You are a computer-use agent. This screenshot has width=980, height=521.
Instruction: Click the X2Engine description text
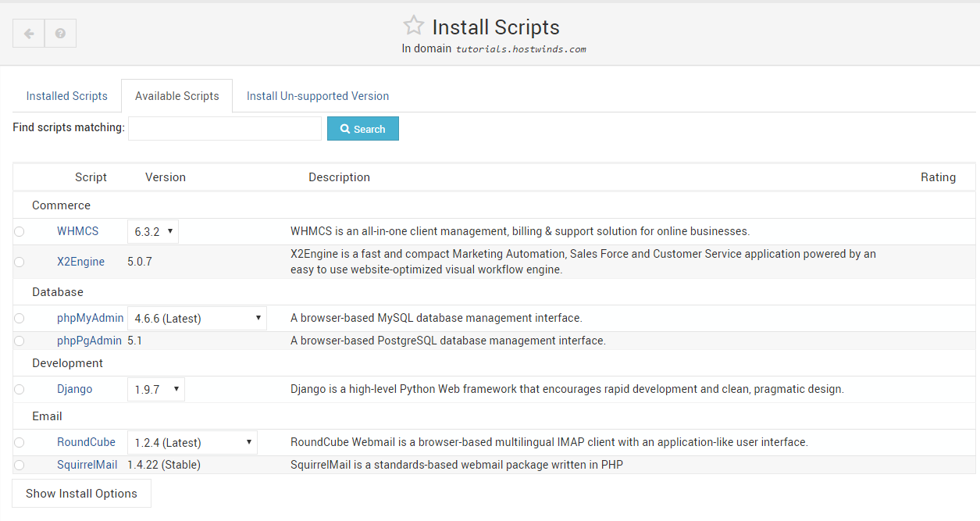click(583, 262)
